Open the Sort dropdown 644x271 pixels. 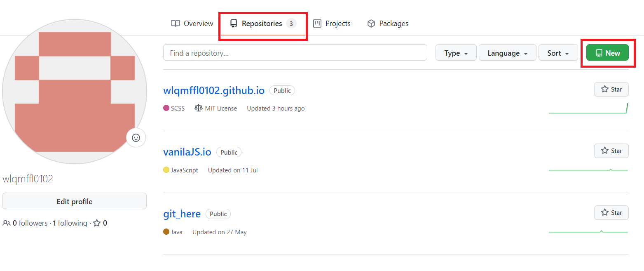tap(558, 53)
